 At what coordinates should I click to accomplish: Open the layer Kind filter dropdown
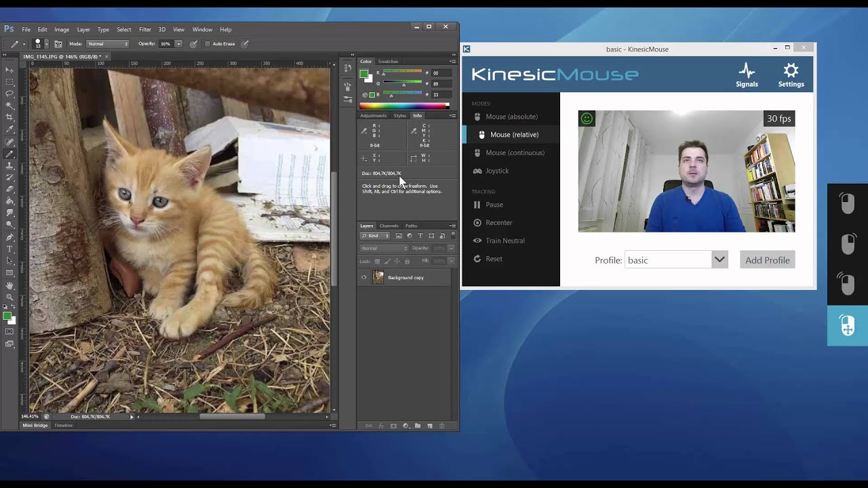coord(375,236)
